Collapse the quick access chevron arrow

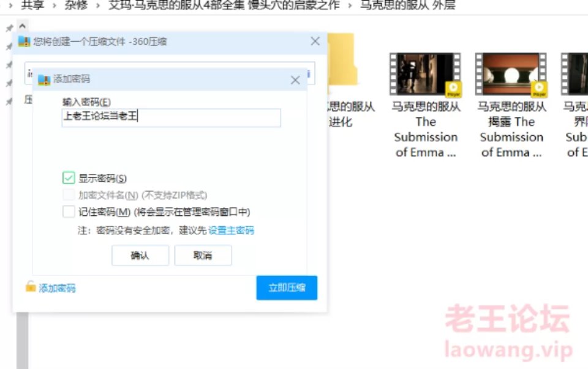click(23, 26)
